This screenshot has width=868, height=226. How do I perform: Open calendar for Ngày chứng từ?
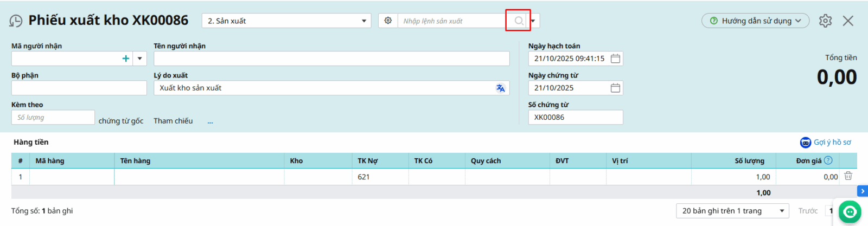pyautogui.click(x=615, y=88)
